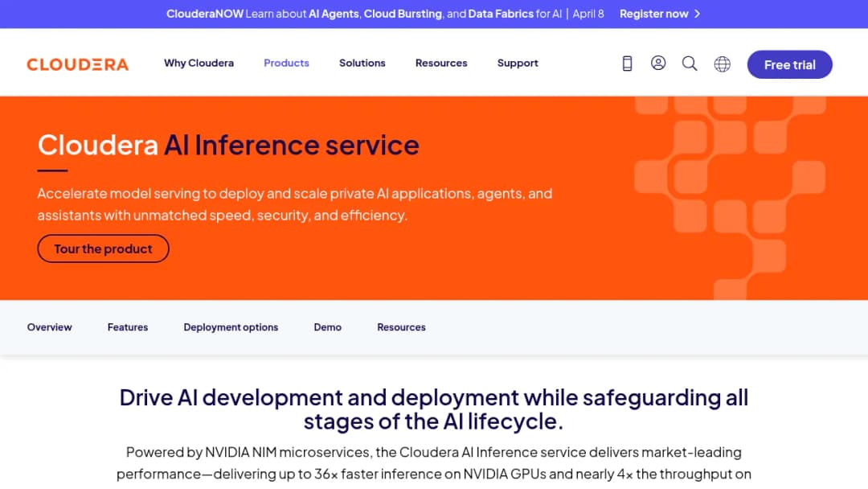Open the user account icon

(658, 63)
